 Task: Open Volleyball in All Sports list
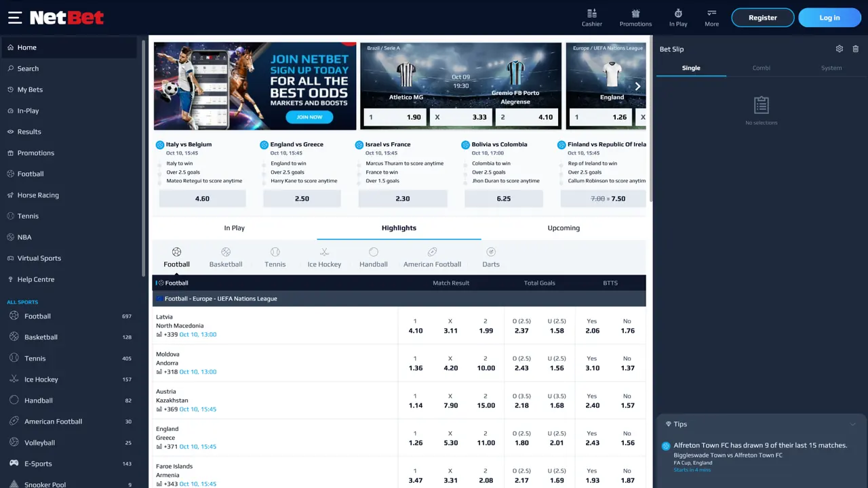point(71,443)
